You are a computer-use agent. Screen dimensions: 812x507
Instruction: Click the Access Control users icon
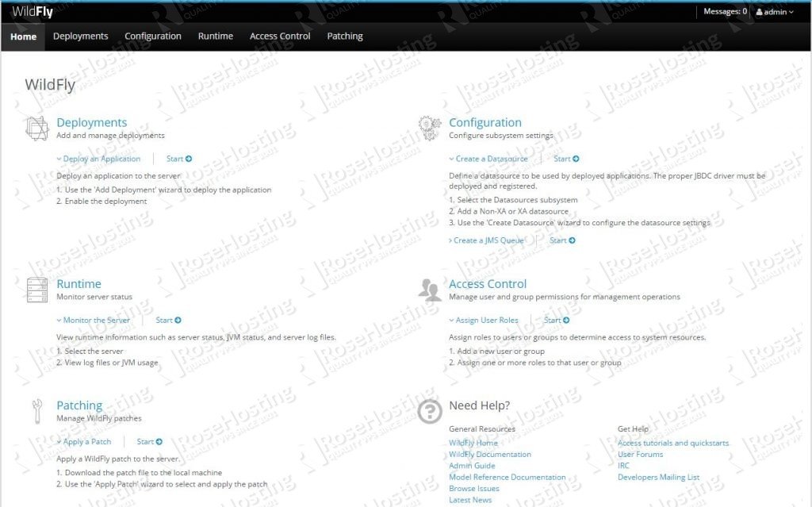point(430,290)
